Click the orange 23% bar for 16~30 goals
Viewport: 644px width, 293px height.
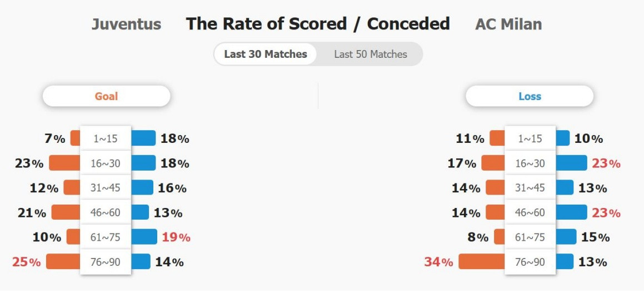64,163
